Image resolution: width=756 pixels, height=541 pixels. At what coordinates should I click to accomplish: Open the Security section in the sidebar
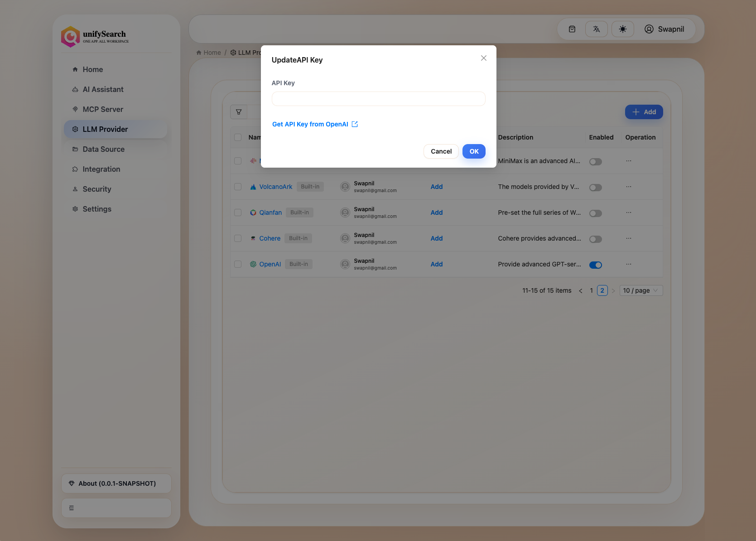(96, 189)
